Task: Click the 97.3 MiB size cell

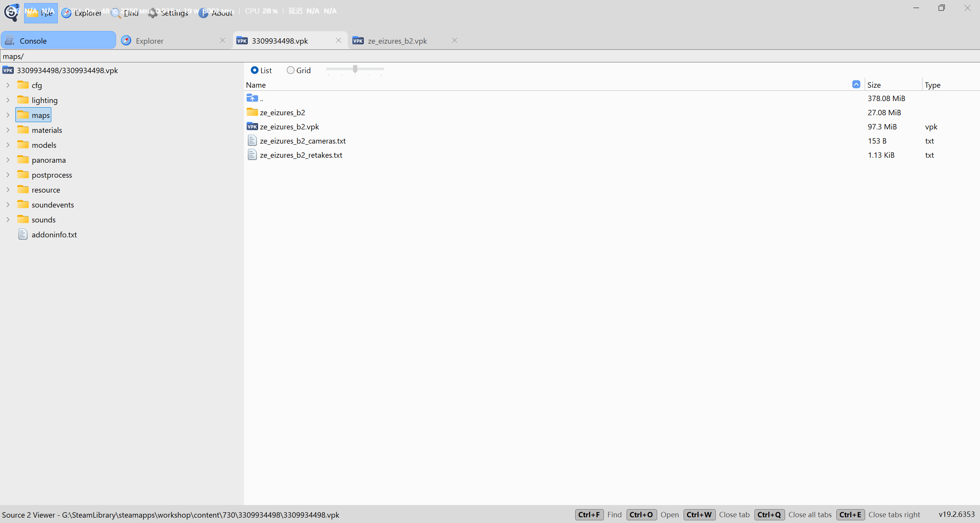Action: pyautogui.click(x=882, y=127)
